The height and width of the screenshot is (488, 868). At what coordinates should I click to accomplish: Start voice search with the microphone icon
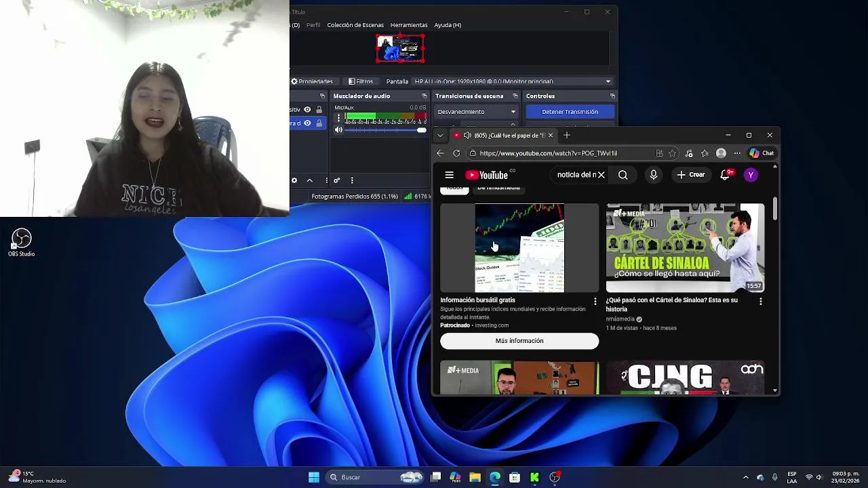coord(654,175)
